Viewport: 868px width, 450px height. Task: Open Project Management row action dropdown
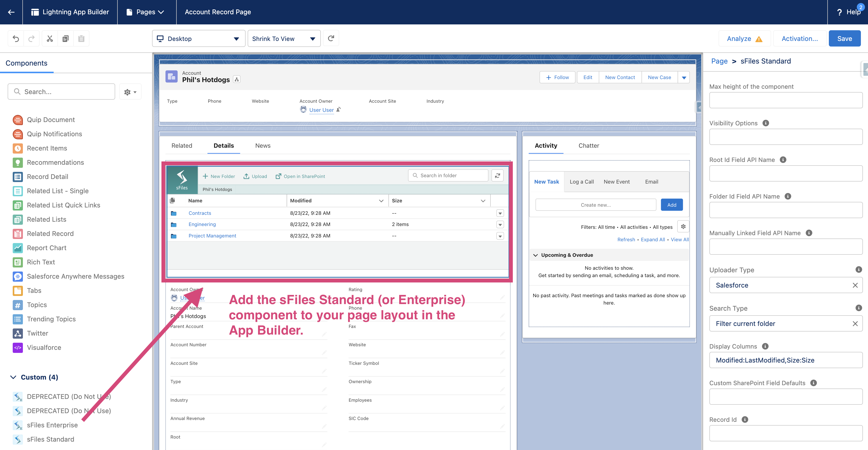click(x=500, y=236)
